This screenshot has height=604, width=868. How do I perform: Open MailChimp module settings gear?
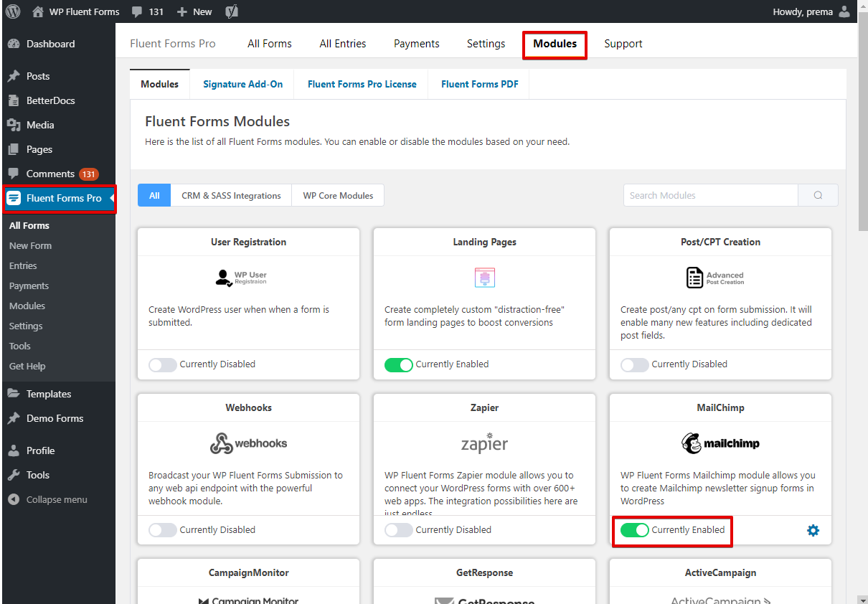click(x=813, y=531)
